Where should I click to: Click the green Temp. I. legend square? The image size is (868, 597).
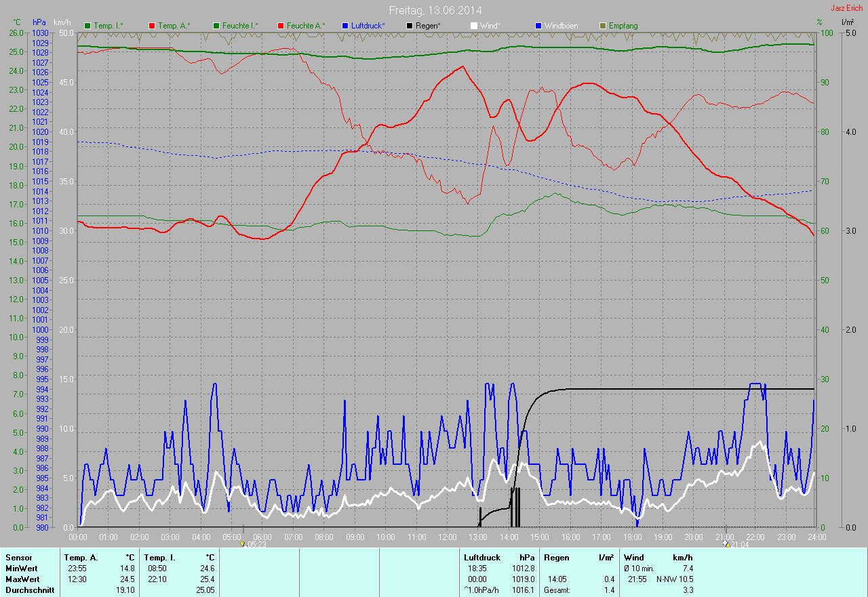(87, 26)
